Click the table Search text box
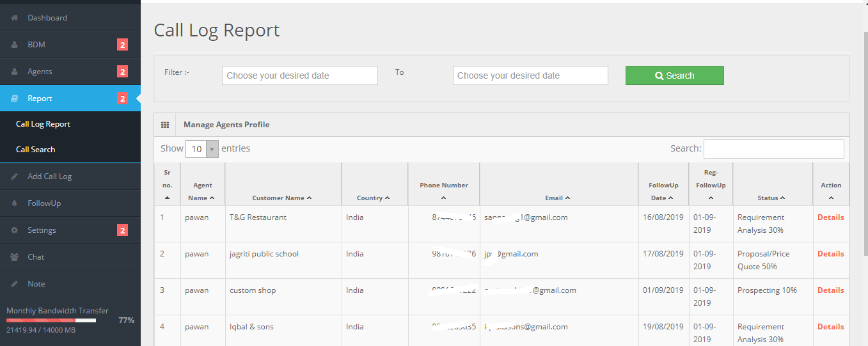 click(773, 149)
